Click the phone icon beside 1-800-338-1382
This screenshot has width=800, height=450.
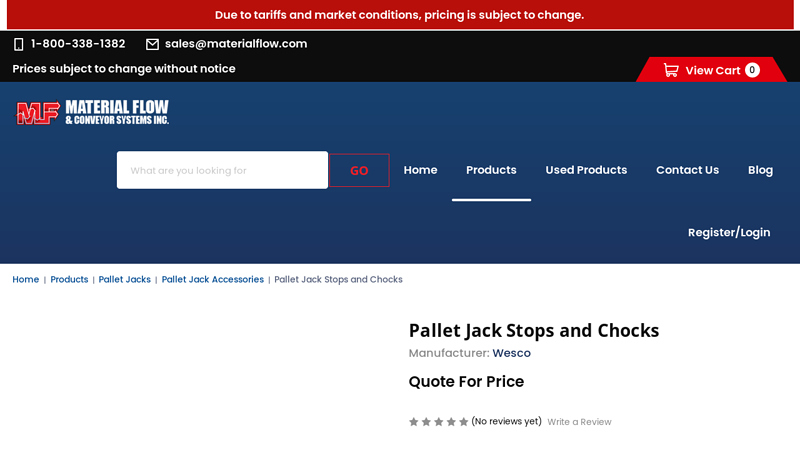18,44
